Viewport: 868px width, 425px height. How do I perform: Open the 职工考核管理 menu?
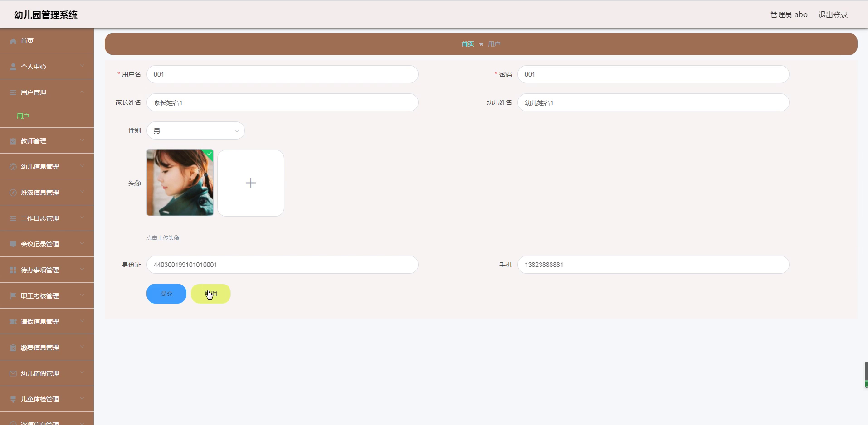pyautogui.click(x=47, y=296)
